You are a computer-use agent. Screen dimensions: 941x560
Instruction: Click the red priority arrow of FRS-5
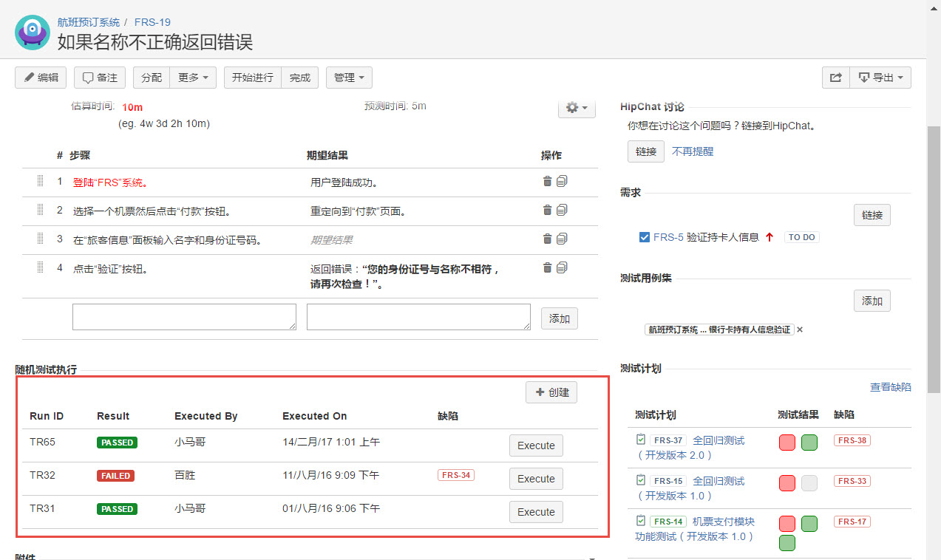770,237
